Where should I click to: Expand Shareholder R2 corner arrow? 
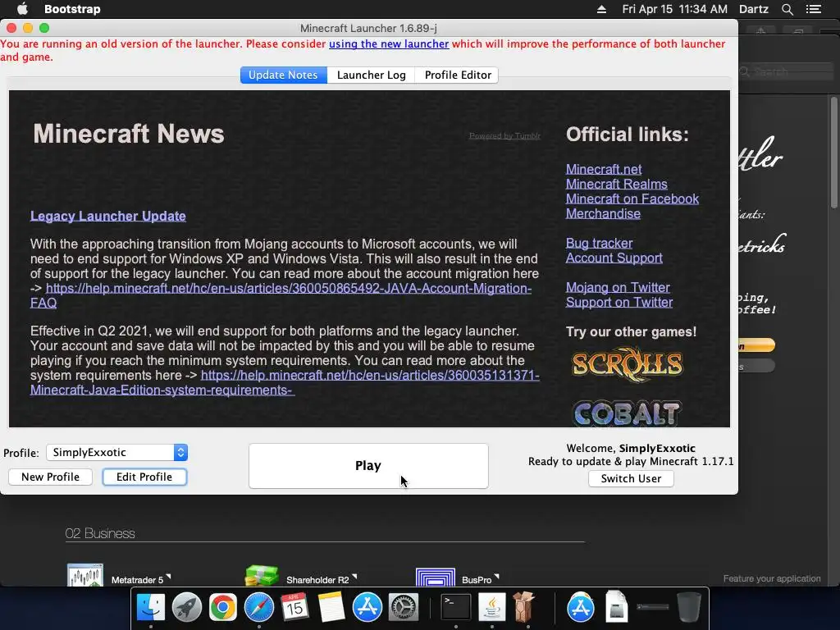point(354,577)
